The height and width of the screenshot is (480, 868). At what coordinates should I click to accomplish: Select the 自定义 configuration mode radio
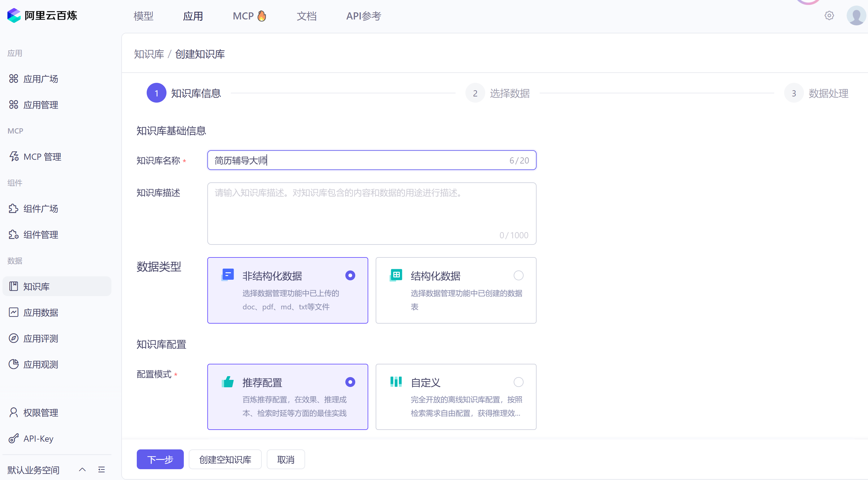[x=518, y=382]
